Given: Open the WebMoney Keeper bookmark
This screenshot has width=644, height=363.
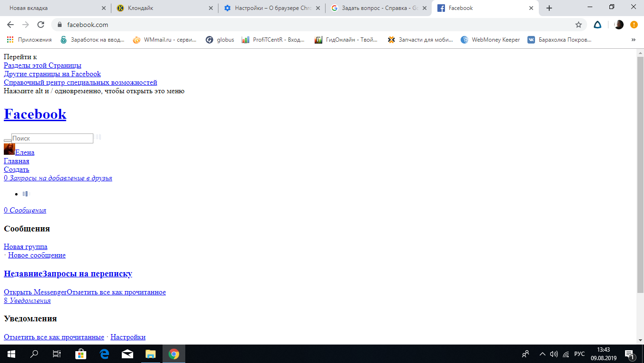Looking at the screenshot, I should (490, 40).
